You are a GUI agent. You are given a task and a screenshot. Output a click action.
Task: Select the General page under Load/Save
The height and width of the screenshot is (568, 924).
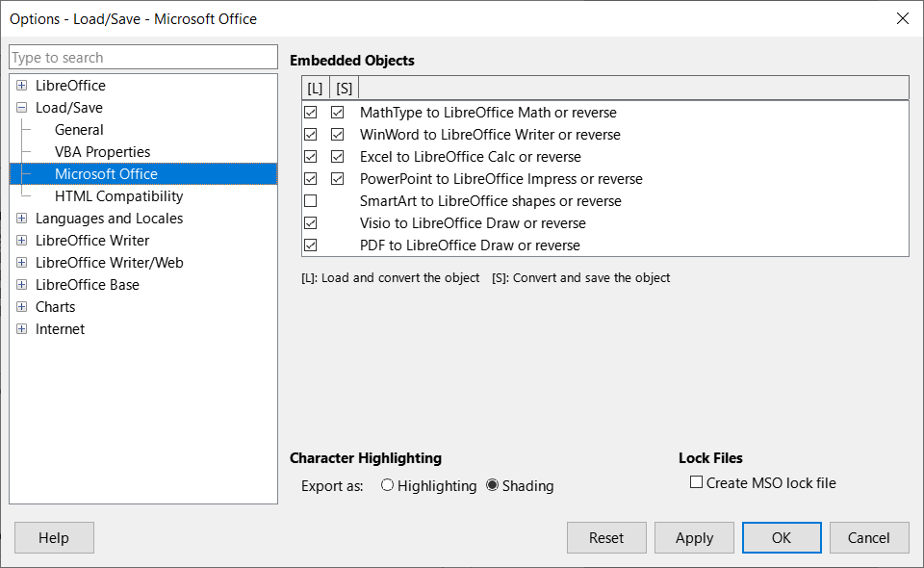[79, 129]
